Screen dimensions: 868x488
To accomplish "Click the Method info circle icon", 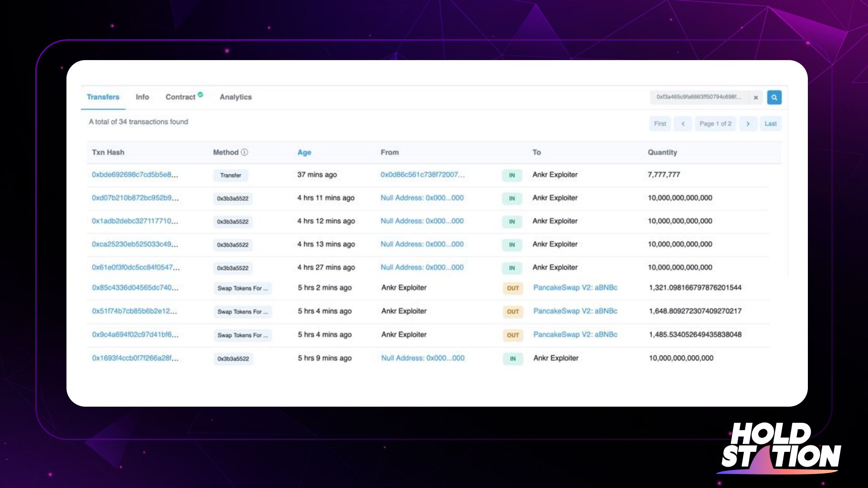I will pos(245,152).
